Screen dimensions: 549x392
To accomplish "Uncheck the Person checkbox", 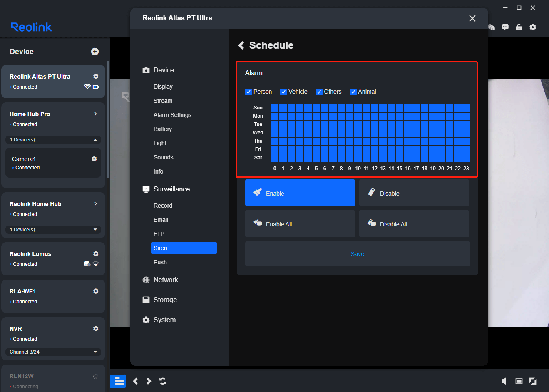I will pyautogui.click(x=248, y=92).
